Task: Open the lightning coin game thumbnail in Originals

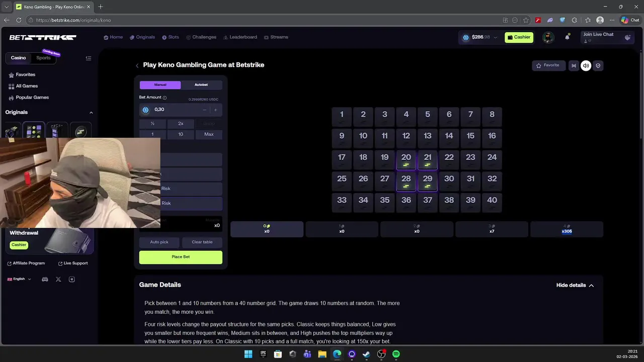Action: (x=80, y=130)
